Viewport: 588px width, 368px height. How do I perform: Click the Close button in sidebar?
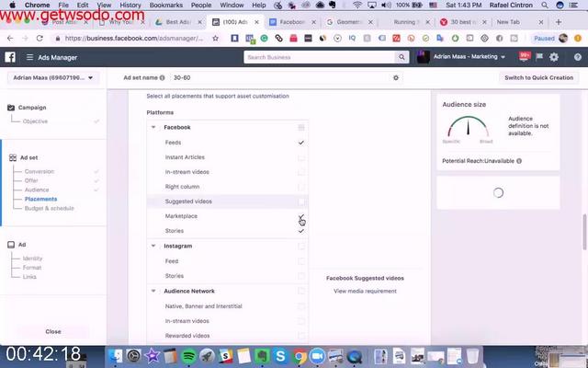click(x=53, y=331)
